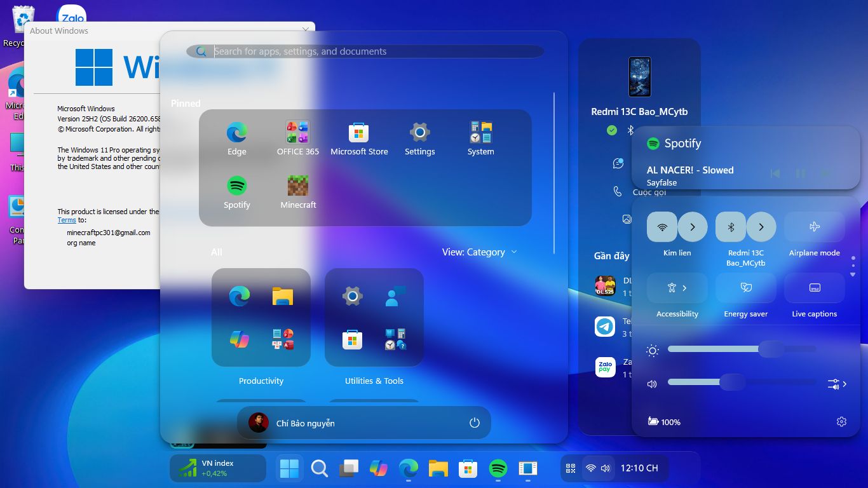Expand the View: Category dropdown

[480, 252]
